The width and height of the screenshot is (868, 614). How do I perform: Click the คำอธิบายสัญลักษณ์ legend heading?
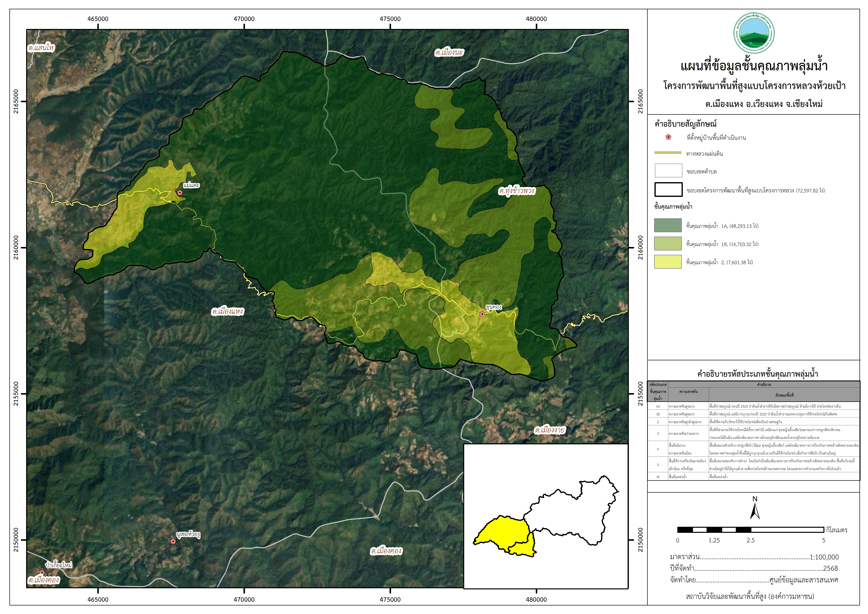click(x=686, y=124)
